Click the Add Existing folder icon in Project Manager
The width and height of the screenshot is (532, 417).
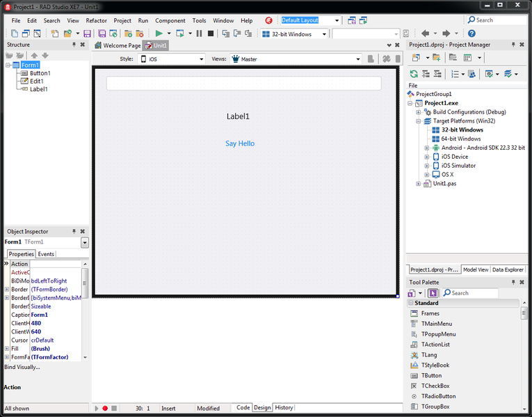436,58
